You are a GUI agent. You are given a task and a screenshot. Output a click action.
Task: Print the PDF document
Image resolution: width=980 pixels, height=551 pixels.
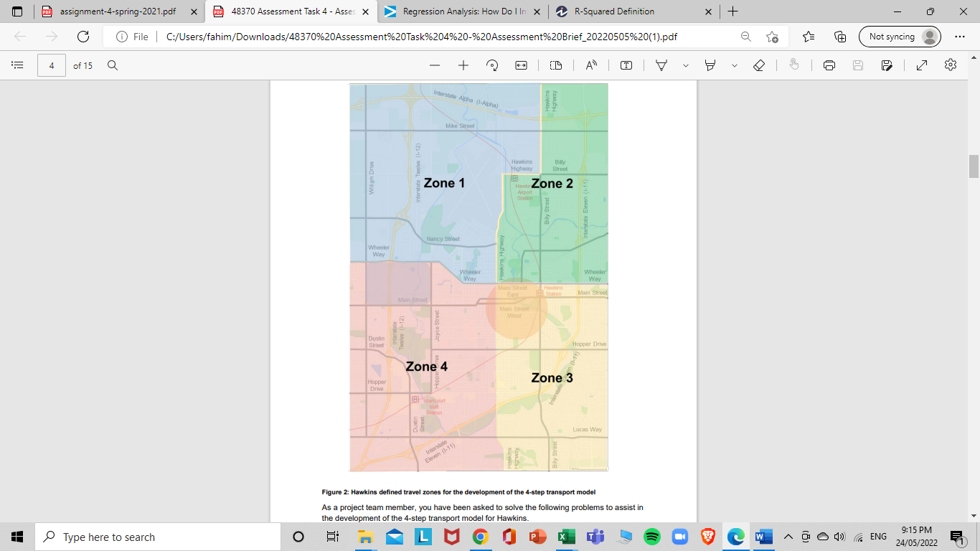pos(829,65)
